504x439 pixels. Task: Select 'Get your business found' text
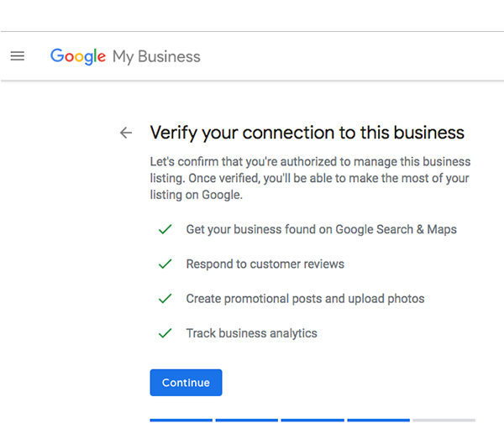coord(321,229)
